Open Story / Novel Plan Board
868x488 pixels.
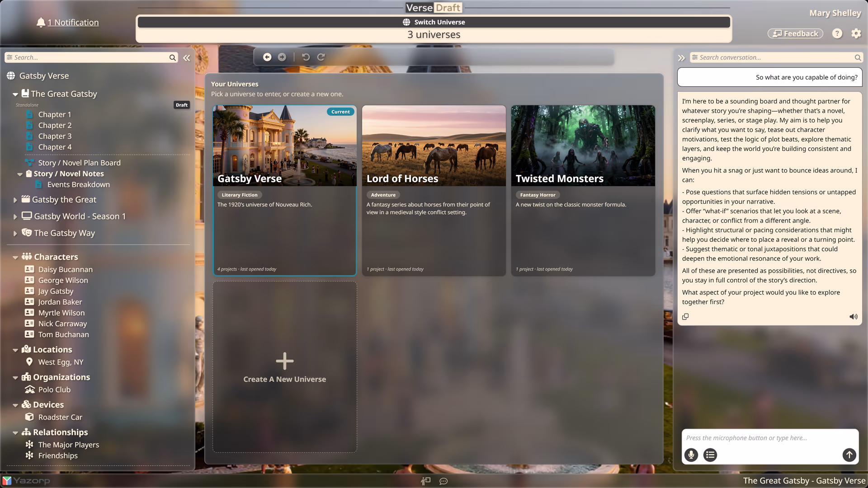tap(79, 163)
